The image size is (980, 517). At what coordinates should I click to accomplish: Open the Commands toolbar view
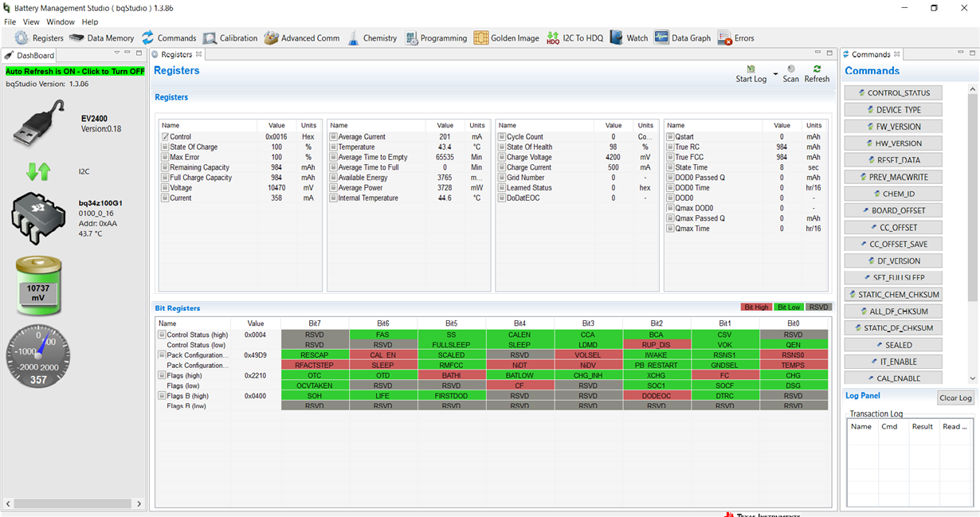point(169,38)
